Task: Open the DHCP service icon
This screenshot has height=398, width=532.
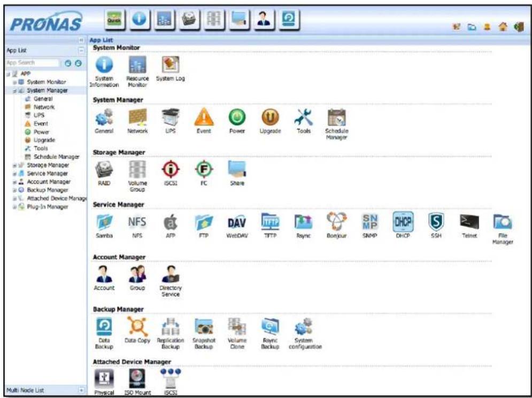Action: (x=403, y=222)
